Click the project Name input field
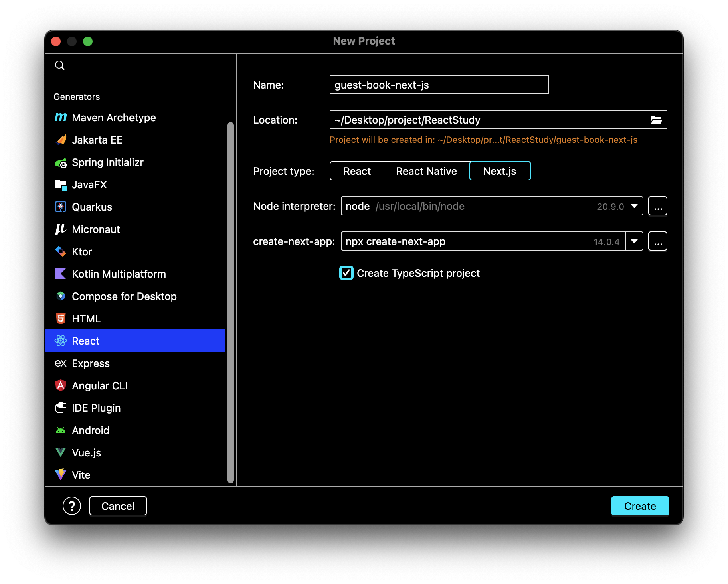This screenshot has width=728, height=584. (439, 85)
